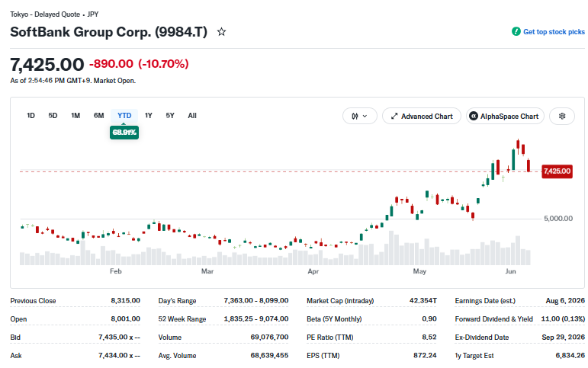Select the 1M time range
This screenshot has width=588, height=368.
[76, 115]
